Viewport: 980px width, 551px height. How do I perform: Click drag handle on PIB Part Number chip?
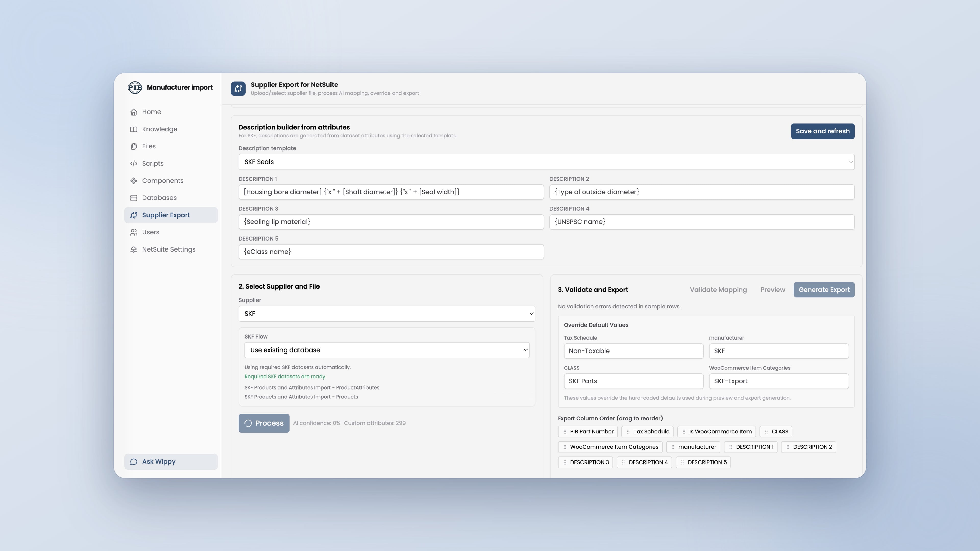point(565,432)
